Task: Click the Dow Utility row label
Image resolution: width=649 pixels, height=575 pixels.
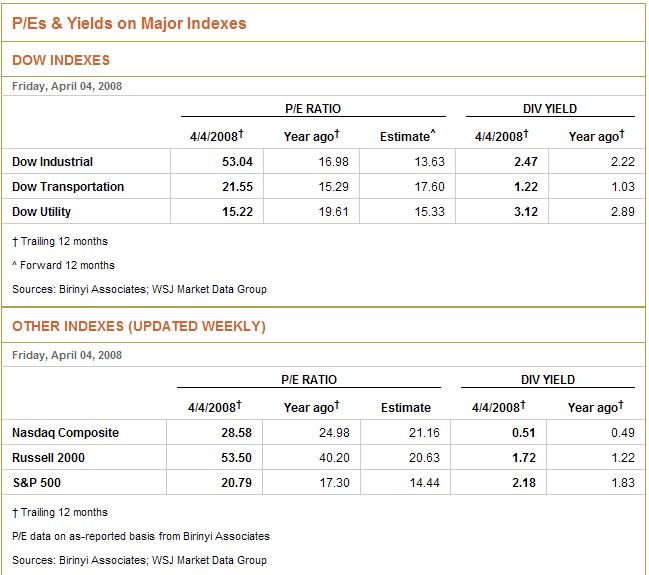Action: [x=41, y=212]
